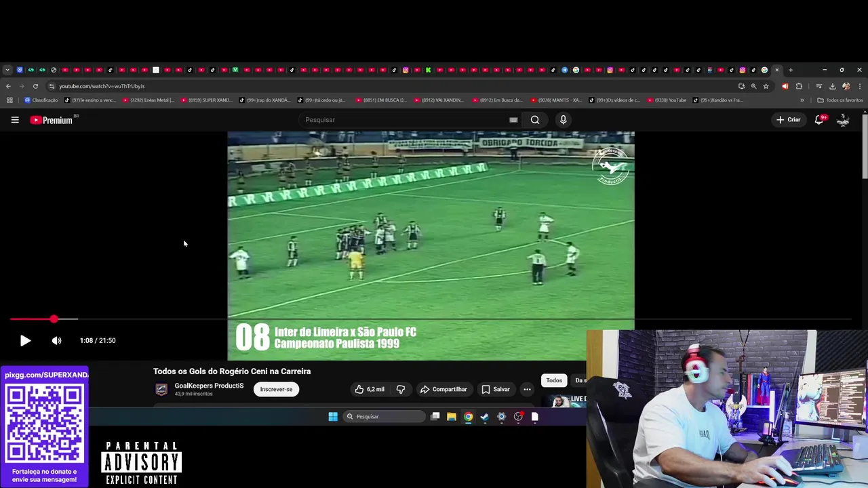The image size is (868, 488).
Task: Open the (8851) EM BUSCA D... bookmark
Action: click(x=380, y=100)
